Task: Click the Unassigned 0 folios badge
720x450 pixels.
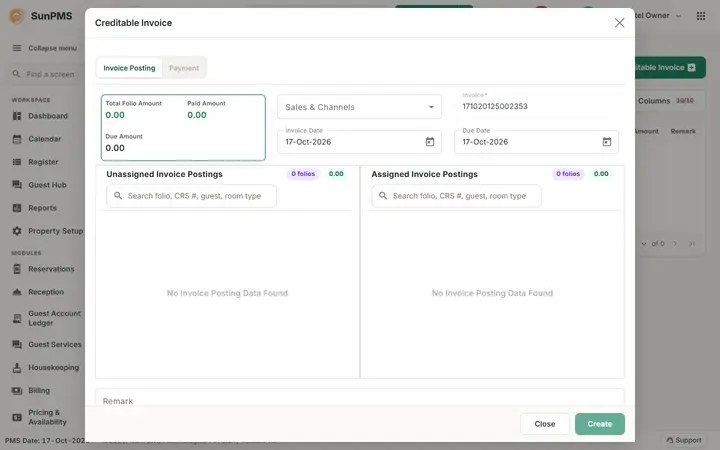Action: 303,174
